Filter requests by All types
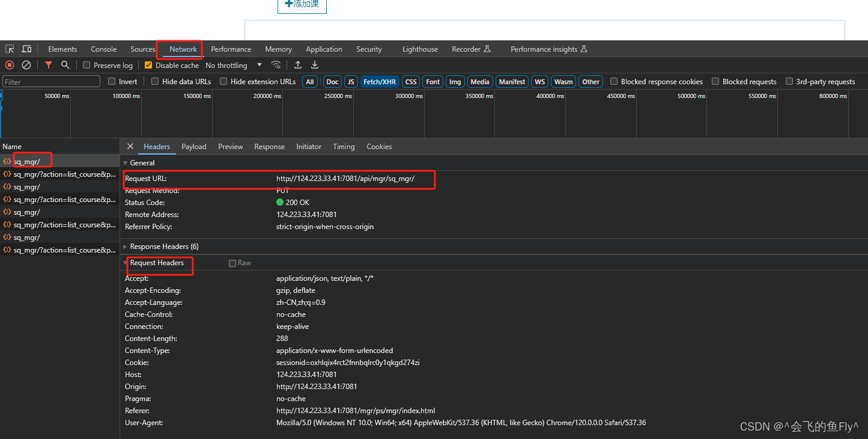The width and height of the screenshot is (868, 439). [310, 82]
